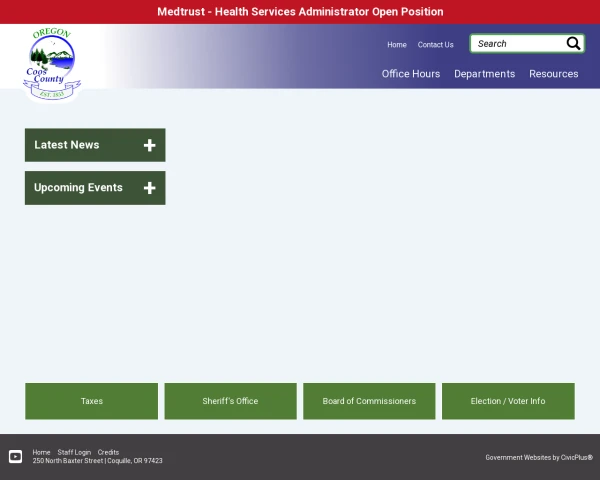The image size is (600, 480).
Task: Click the Coos County Oregon logo
Action: (52, 64)
